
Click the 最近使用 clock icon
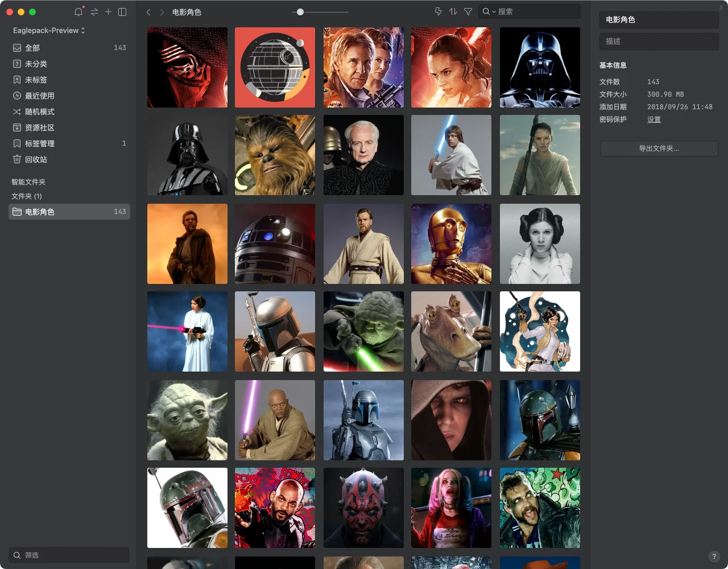point(17,96)
